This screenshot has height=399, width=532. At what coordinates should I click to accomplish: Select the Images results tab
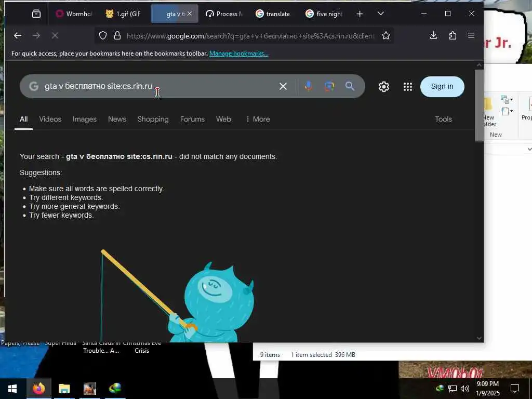[x=85, y=119]
